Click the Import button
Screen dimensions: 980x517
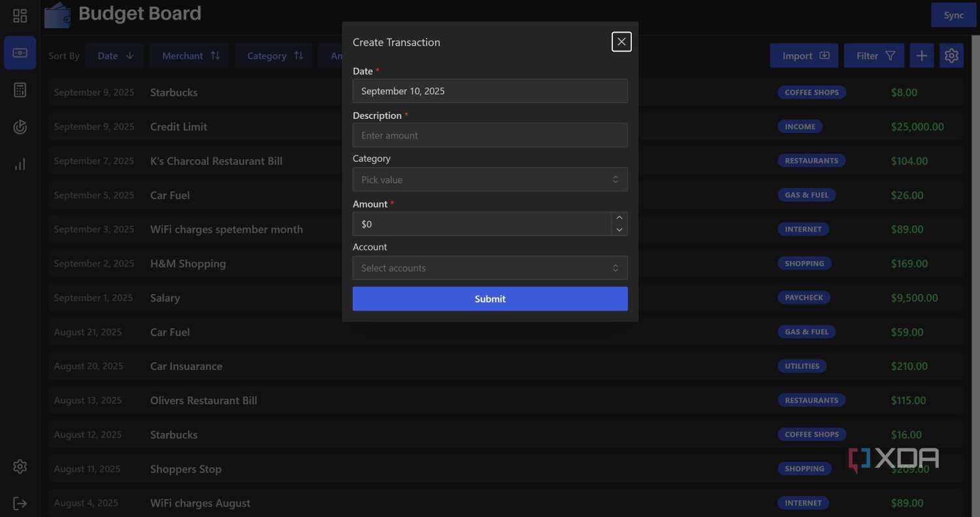804,56
